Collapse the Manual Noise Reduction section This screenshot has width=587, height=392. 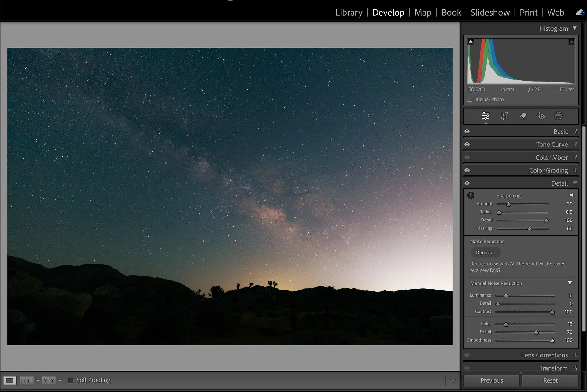point(570,283)
